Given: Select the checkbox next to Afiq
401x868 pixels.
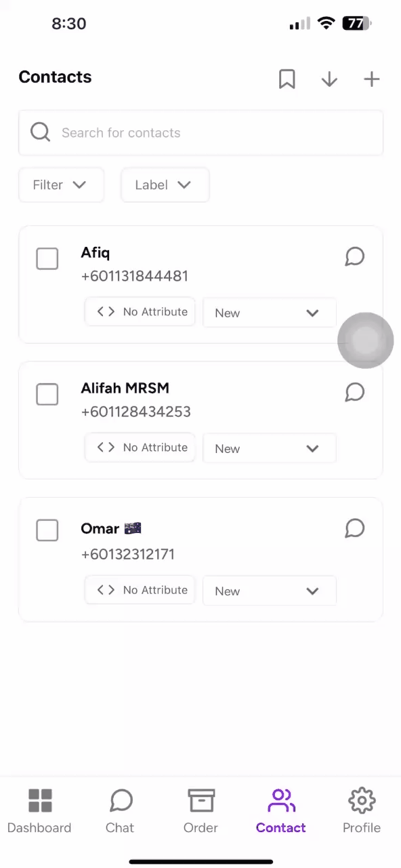Looking at the screenshot, I should point(47,258).
